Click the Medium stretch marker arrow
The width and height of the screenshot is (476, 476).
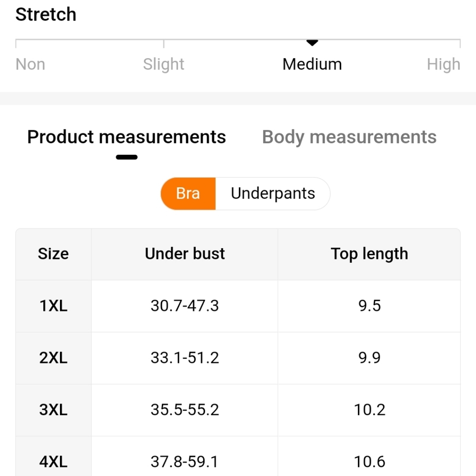pos(312,43)
